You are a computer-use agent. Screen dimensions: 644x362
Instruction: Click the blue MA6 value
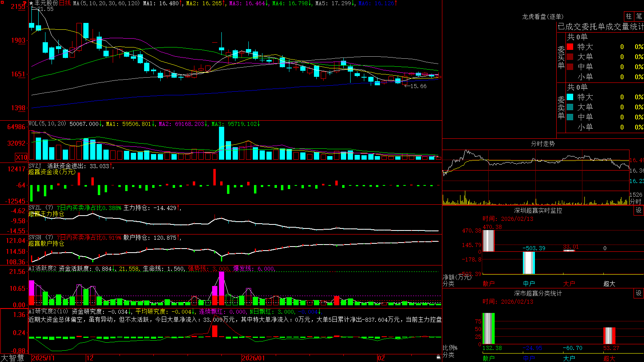(376, 3)
